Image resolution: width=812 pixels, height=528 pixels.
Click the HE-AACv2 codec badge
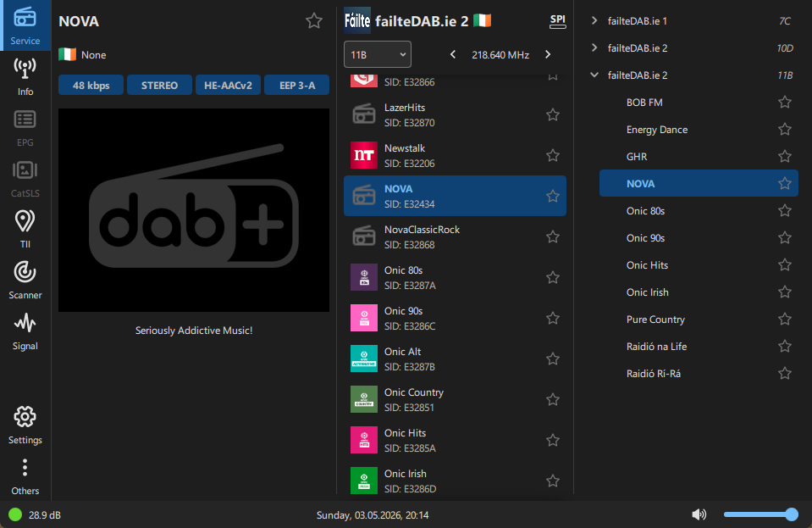[228, 85]
